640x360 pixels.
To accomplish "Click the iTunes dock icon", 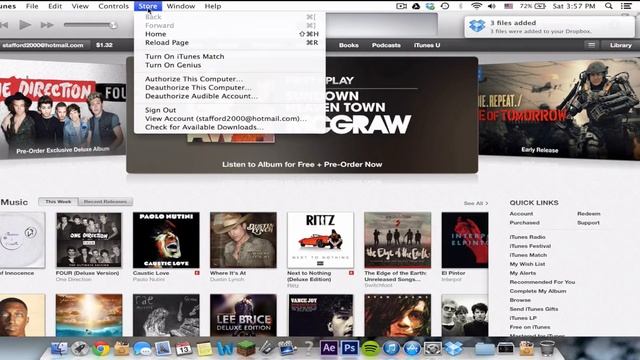I will click(x=391, y=348).
